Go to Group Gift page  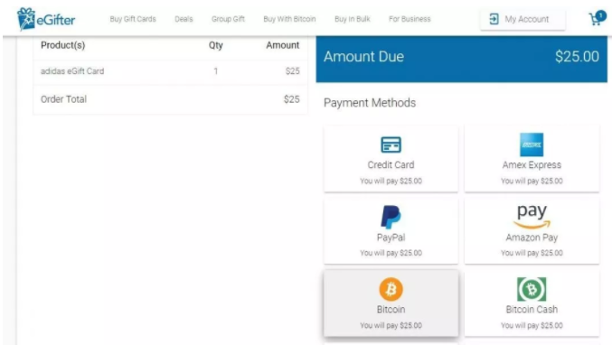click(x=228, y=19)
